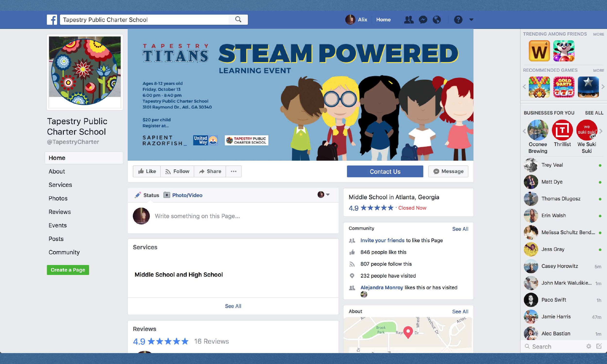Screen dimensions: 607x364
Task: Share the Tapestry page
Action: (210, 171)
